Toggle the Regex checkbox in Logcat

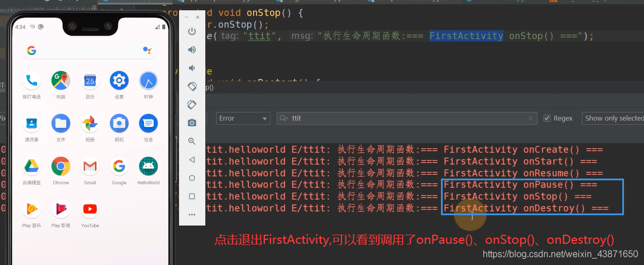(547, 118)
